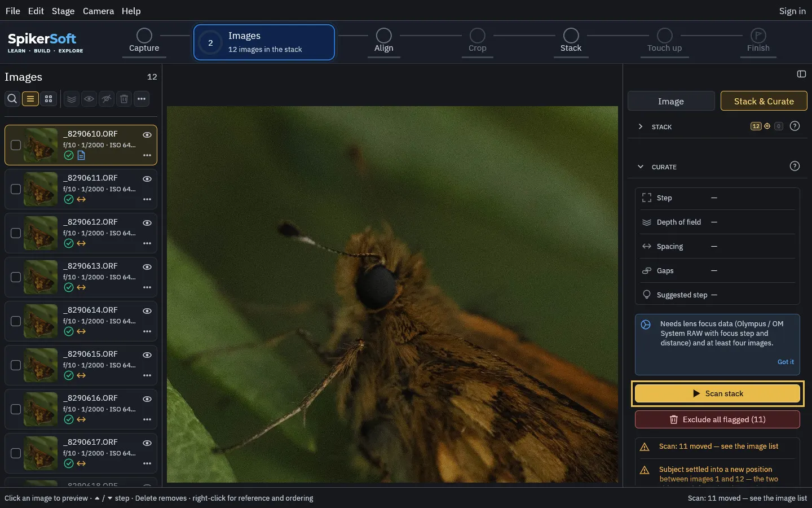Image resolution: width=812 pixels, height=508 pixels.
Task: Open more options for _8290616.ORF
Action: [x=147, y=419]
